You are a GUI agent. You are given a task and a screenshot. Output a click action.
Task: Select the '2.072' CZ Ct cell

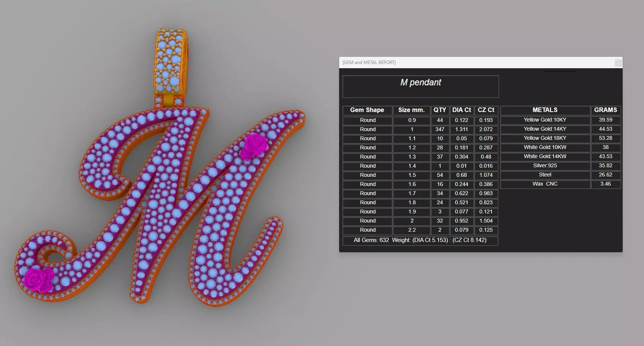tap(486, 130)
